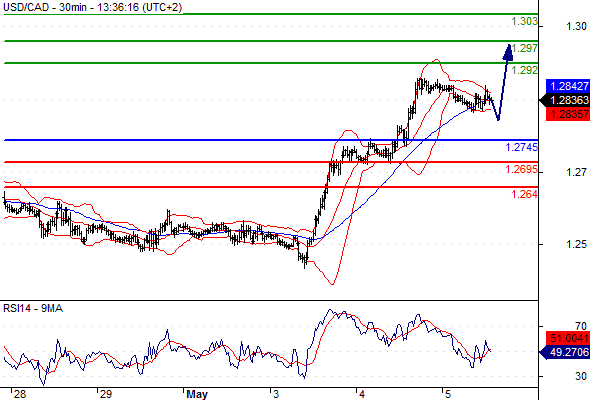Click the 1.27 price axis label
The height and width of the screenshot is (400, 590).
(576, 173)
